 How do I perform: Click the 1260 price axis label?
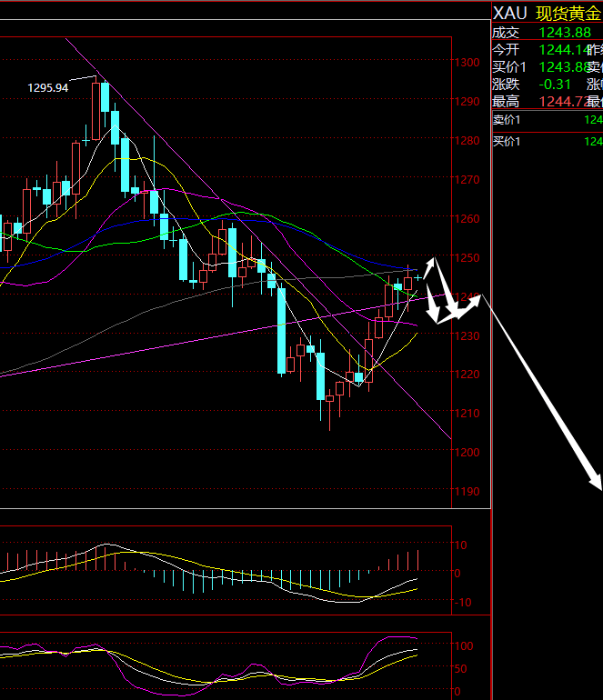[467, 219]
